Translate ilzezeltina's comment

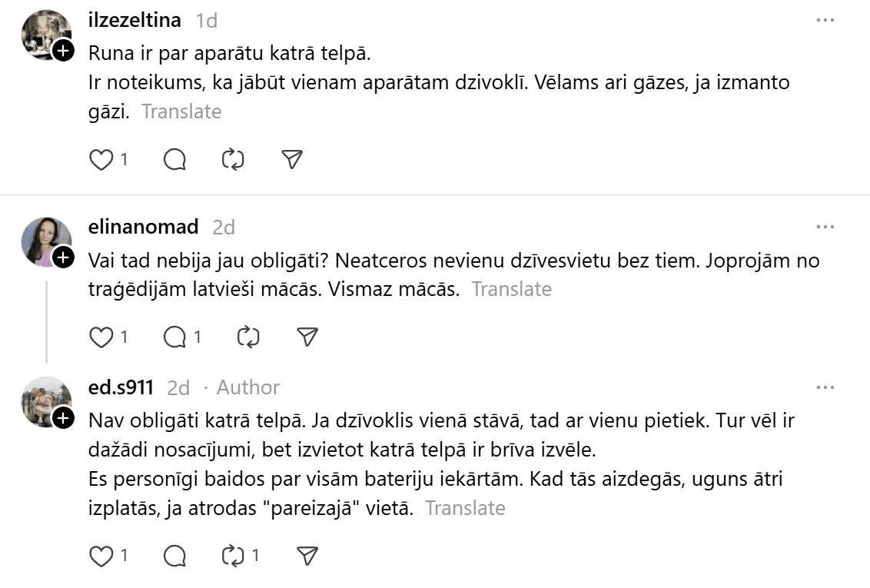tap(181, 111)
